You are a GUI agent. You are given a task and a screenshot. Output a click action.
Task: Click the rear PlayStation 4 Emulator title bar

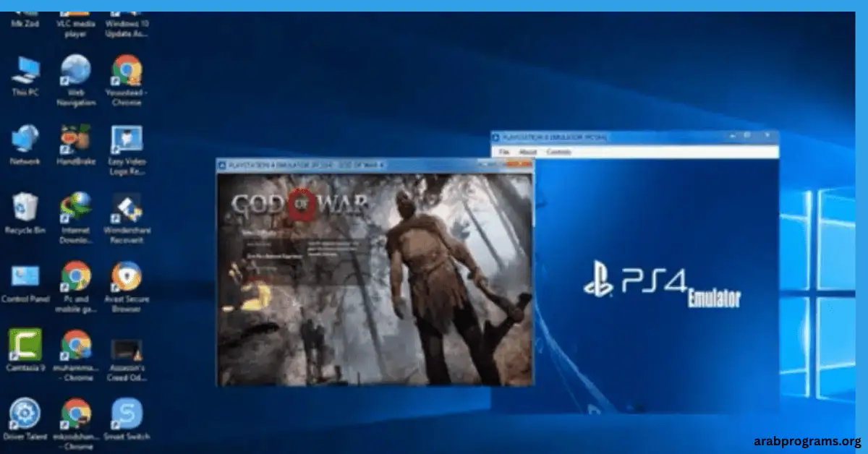pyautogui.click(x=635, y=137)
